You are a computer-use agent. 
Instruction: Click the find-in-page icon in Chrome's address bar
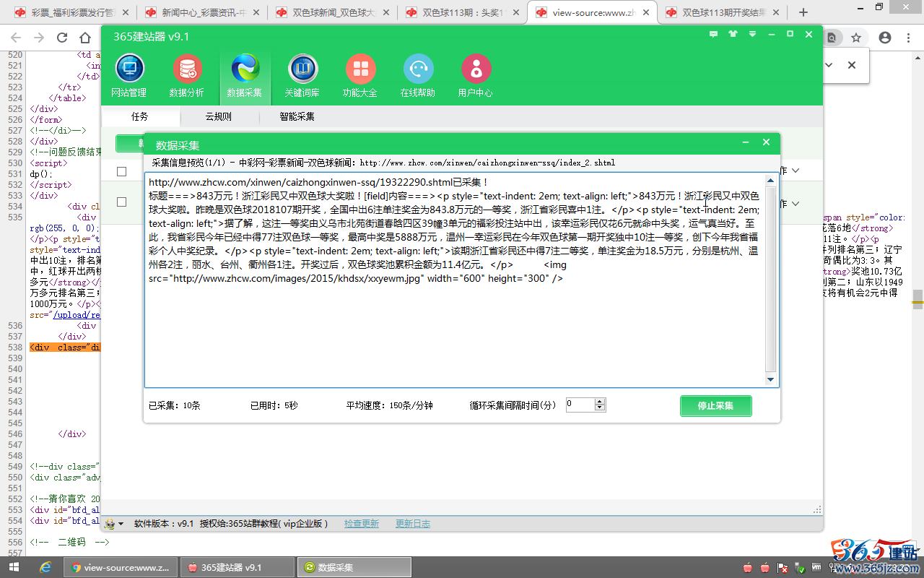click(x=832, y=38)
